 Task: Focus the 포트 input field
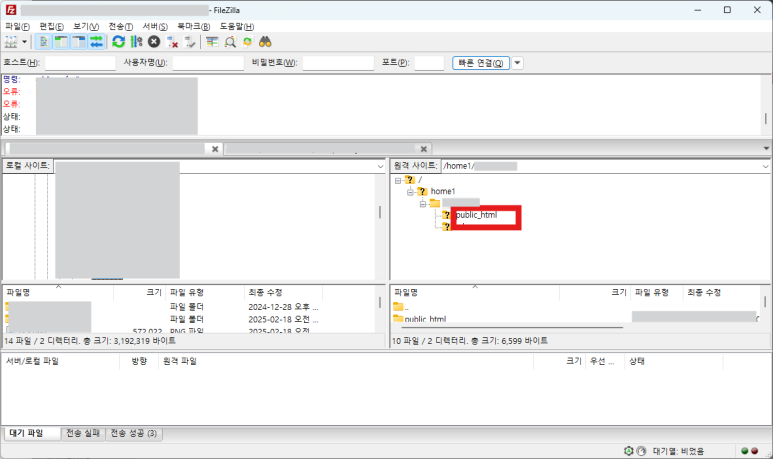[429, 63]
